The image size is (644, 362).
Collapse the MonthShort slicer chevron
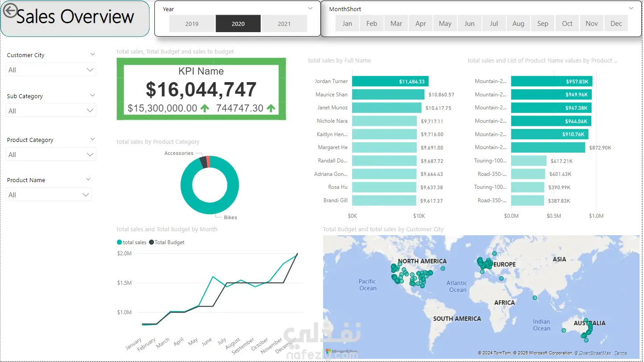631,8
